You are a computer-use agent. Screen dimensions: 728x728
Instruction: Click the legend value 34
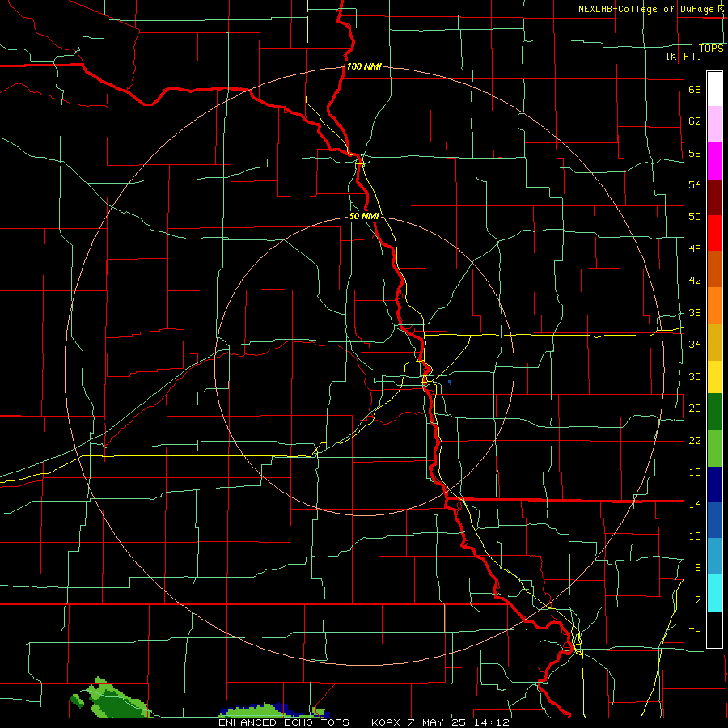[695, 344]
